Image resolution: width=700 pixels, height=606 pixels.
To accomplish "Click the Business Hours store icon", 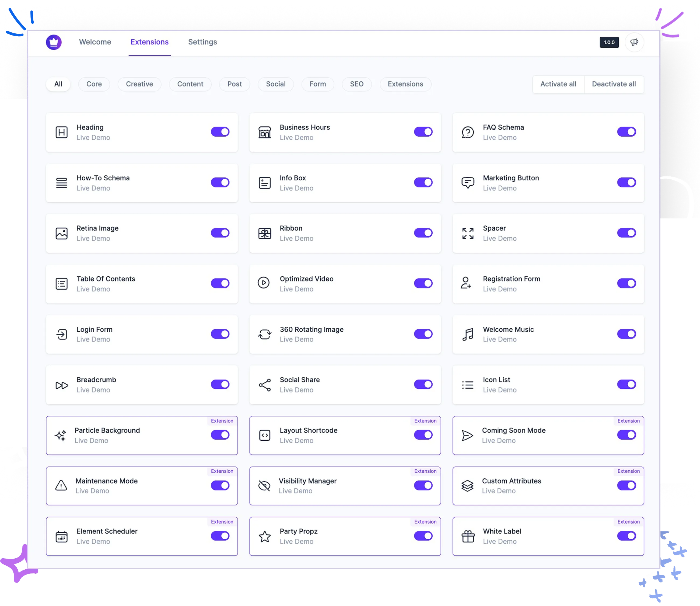I will tap(265, 132).
